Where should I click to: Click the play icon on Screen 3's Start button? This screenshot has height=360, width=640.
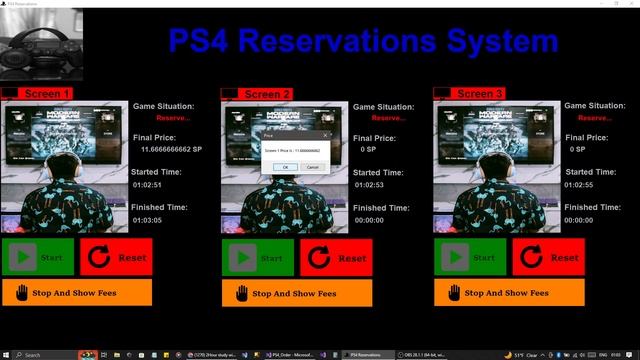pyautogui.click(x=455, y=257)
